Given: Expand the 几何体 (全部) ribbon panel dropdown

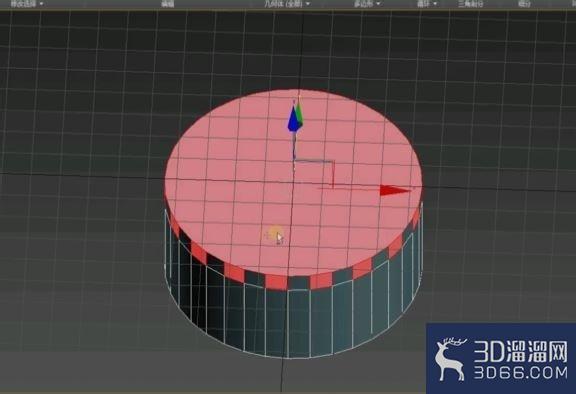Looking at the screenshot, I should (287, 4).
